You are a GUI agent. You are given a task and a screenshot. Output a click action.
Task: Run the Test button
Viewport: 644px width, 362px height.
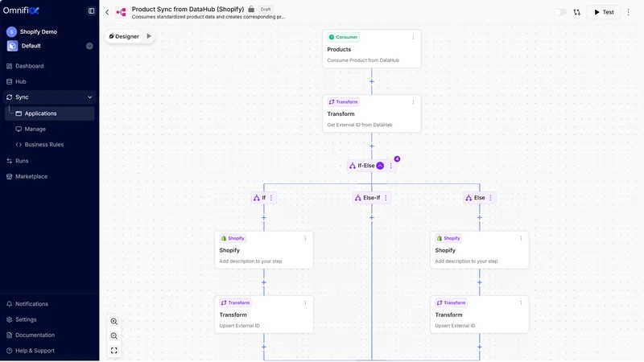click(x=603, y=12)
